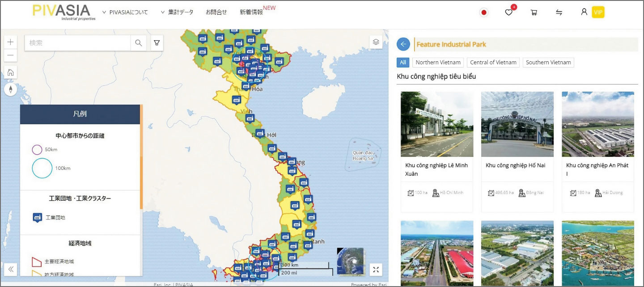Click the 100 ha area value
This screenshot has width=644, height=287.
point(421,193)
